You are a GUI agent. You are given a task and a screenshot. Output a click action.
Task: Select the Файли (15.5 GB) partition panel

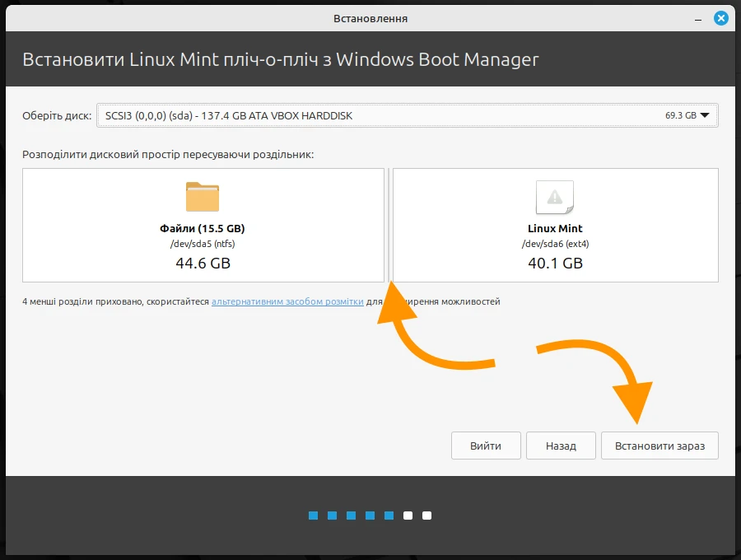tap(203, 226)
